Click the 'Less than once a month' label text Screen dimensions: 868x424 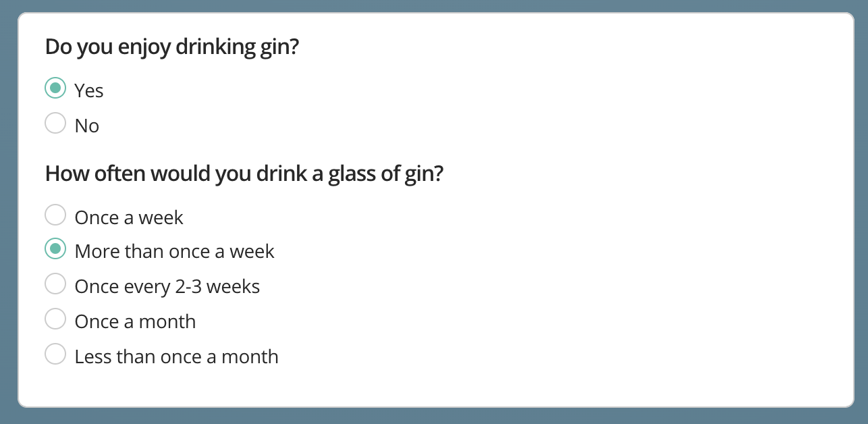click(x=176, y=357)
